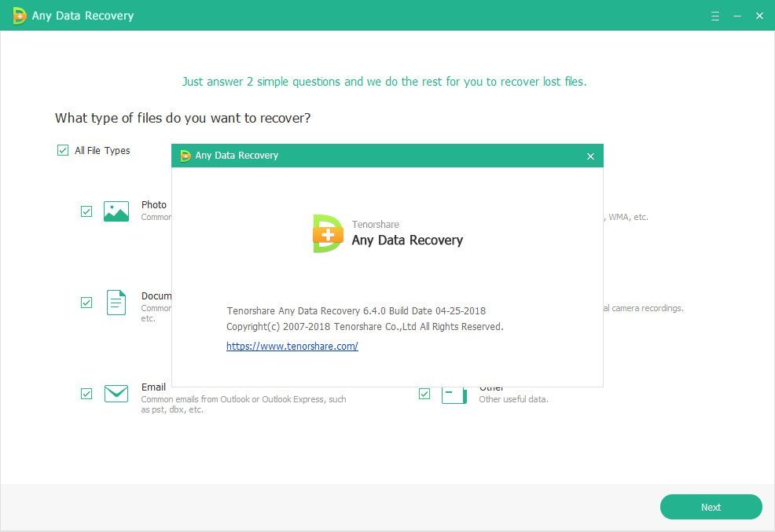Click the Any Data Recovery logo in title bar
Image resolution: width=775 pixels, height=532 pixels.
20,16
